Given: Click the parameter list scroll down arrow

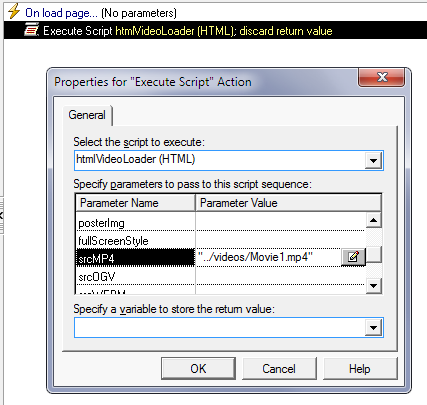Looking at the screenshot, I should tap(374, 286).
